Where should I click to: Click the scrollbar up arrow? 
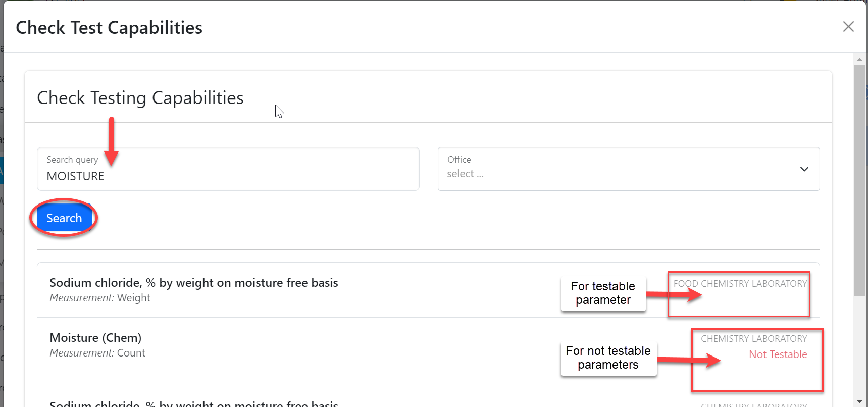(859, 59)
